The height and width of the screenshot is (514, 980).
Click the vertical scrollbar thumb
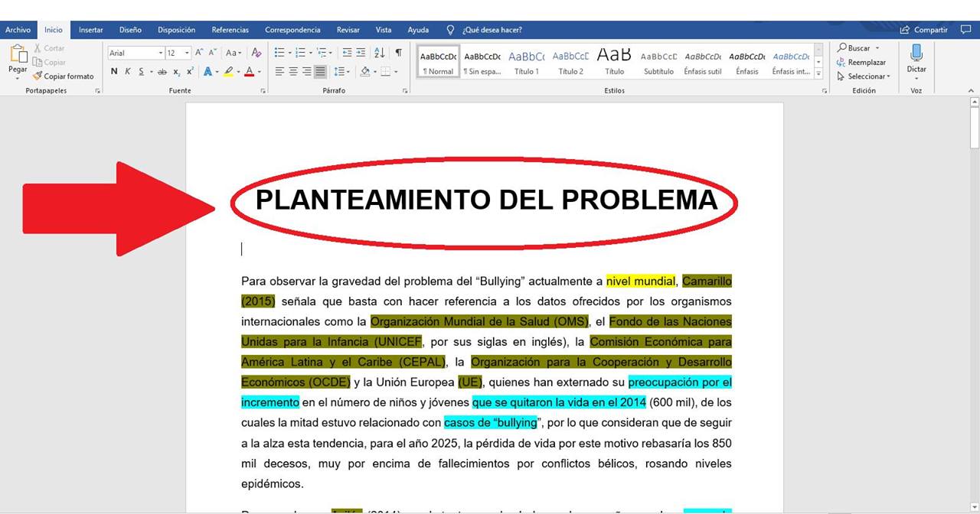tap(975, 128)
